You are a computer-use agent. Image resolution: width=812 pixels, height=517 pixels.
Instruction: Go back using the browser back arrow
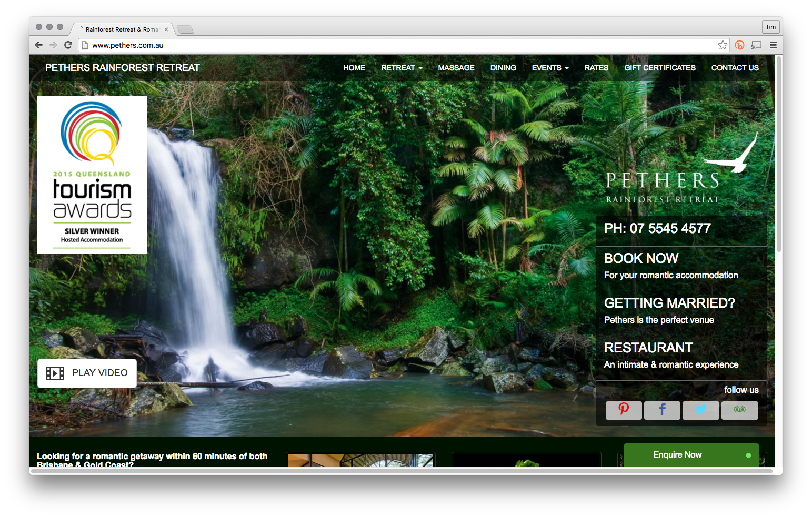coord(38,45)
